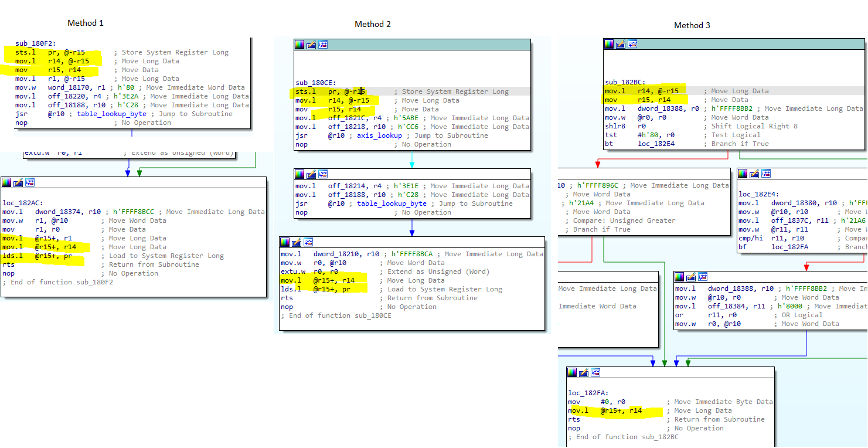
Task: Click the pencil edit icon on the loc_182AC block
Action: click(x=18, y=182)
